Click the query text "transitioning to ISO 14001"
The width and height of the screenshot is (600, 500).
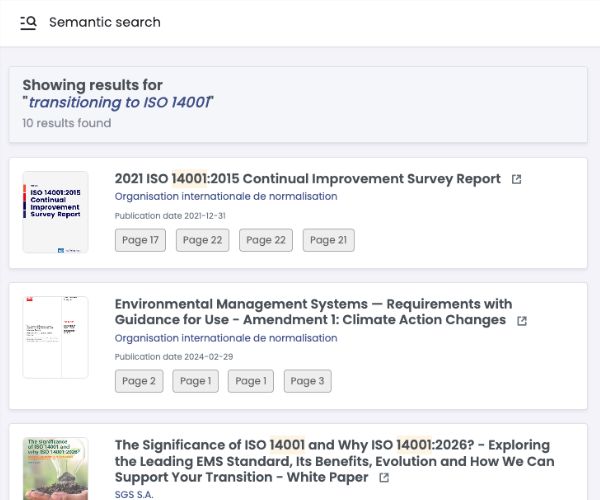tap(120, 103)
